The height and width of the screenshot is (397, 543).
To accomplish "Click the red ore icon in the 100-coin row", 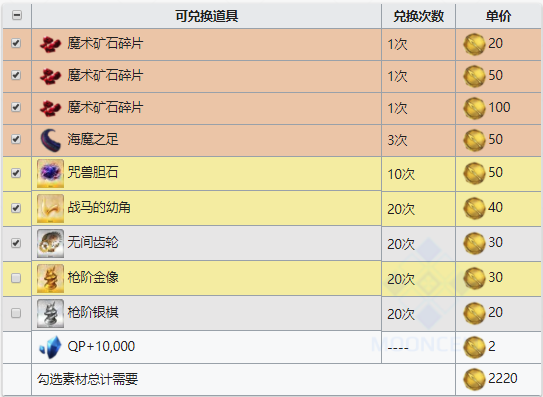I will pos(51,108).
